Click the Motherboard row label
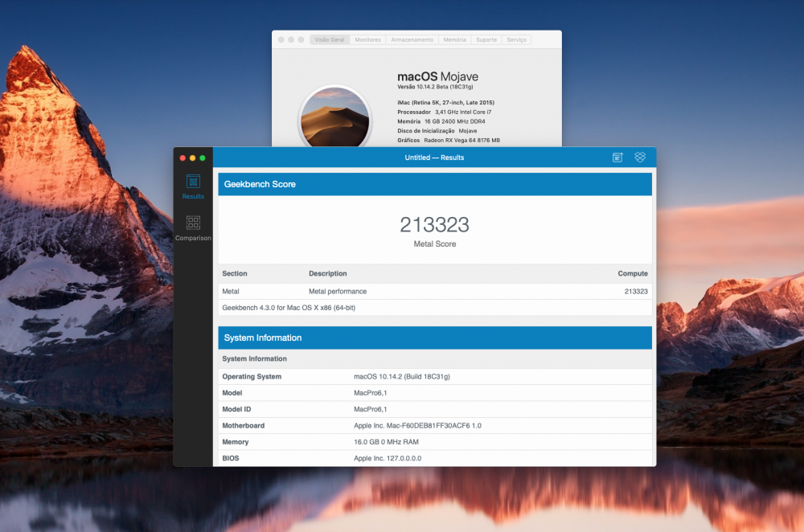The width and height of the screenshot is (804, 532). pos(243,425)
